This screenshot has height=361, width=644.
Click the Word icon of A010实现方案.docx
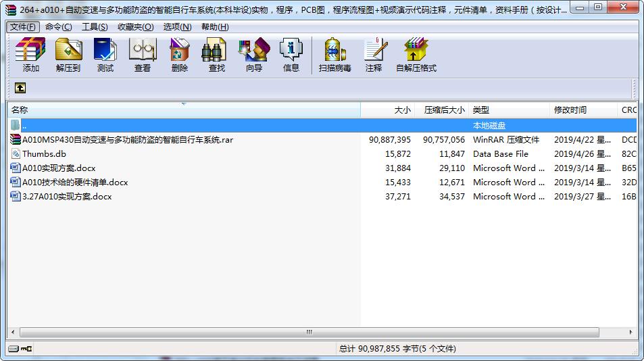(x=15, y=168)
